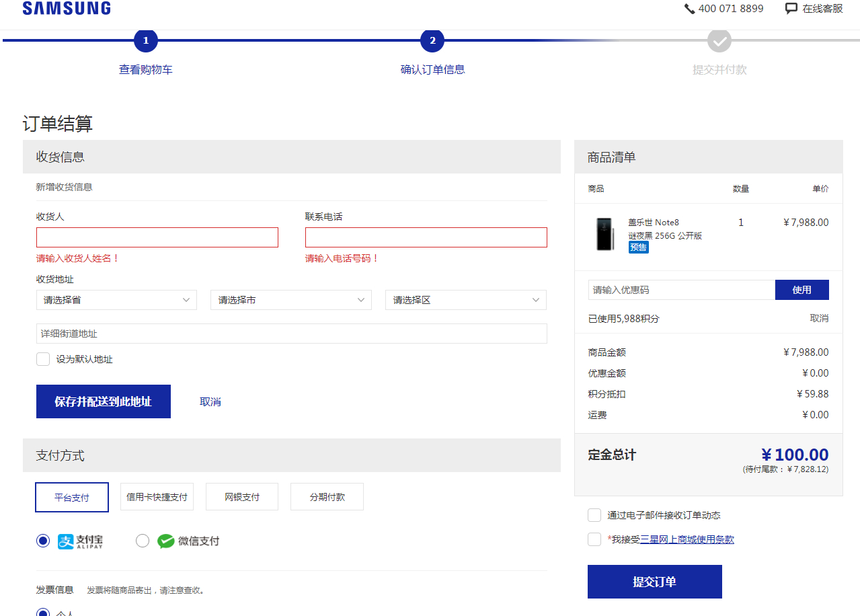The height and width of the screenshot is (616, 860).
Task: Click the 在线客服 text link
Action: pos(822,9)
